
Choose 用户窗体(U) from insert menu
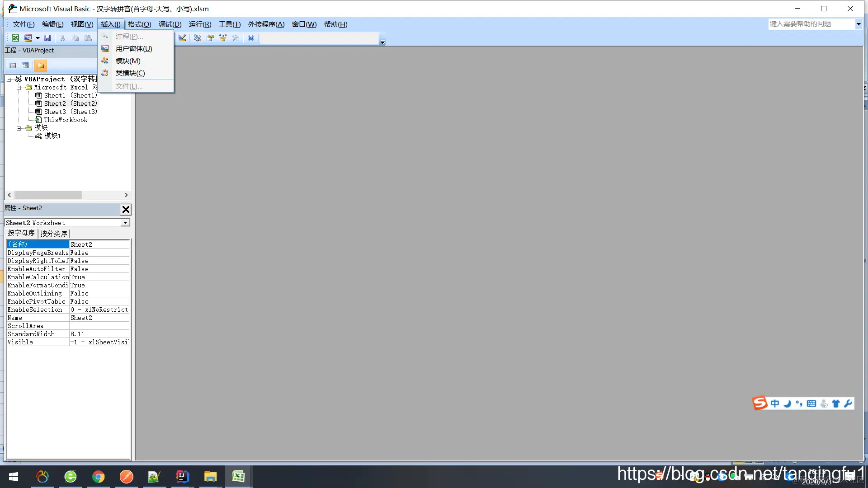136,49
